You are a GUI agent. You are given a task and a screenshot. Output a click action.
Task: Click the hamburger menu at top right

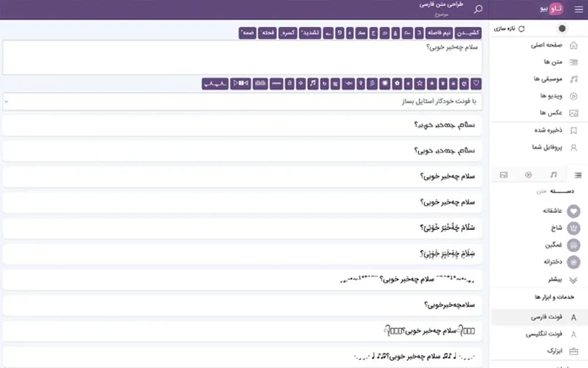pyautogui.click(x=579, y=9)
